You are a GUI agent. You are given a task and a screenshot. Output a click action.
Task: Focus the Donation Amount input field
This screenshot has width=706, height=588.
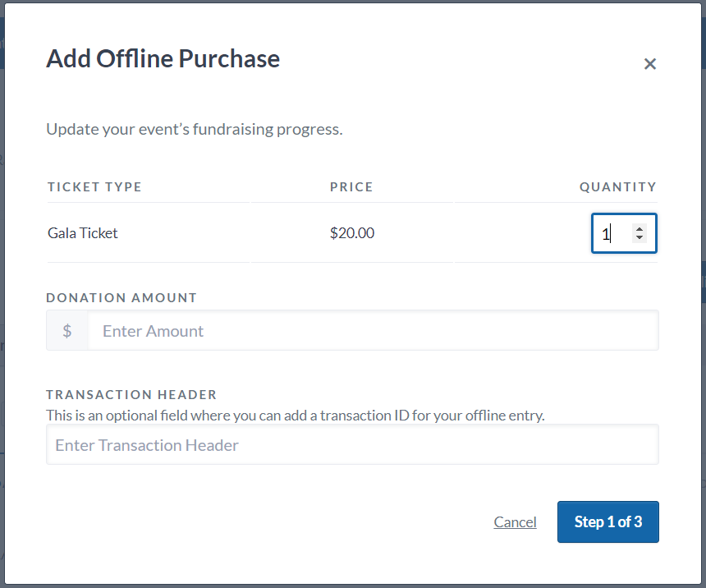coord(373,331)
